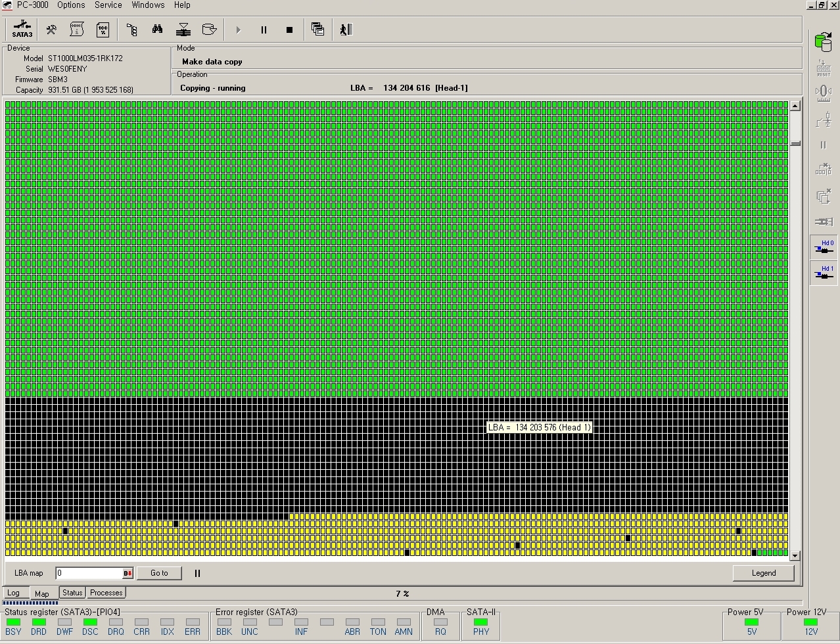This screenshot has height=644, width=840.
Task: Click the PHY SATA-II indicator
Action: pyautogui.click(x=481, y=622)
